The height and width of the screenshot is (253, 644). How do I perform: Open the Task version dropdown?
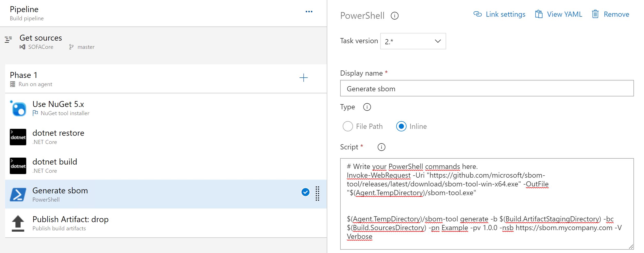[x=413, y=41]
